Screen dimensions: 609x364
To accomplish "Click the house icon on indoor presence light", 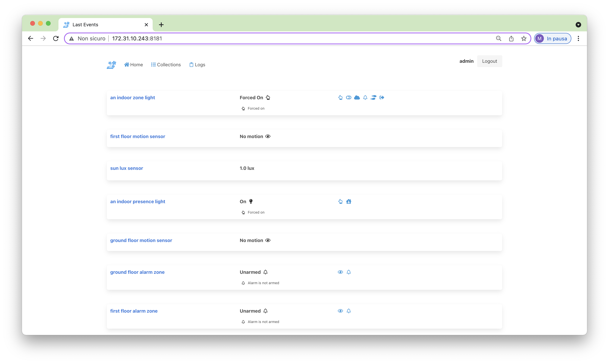I will point(349,202).
